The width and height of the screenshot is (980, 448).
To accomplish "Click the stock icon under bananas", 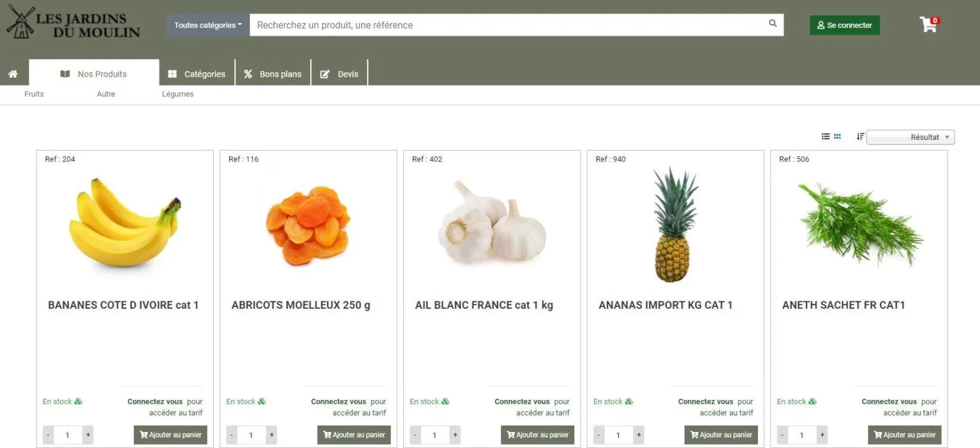I will (x=78, y=401).
